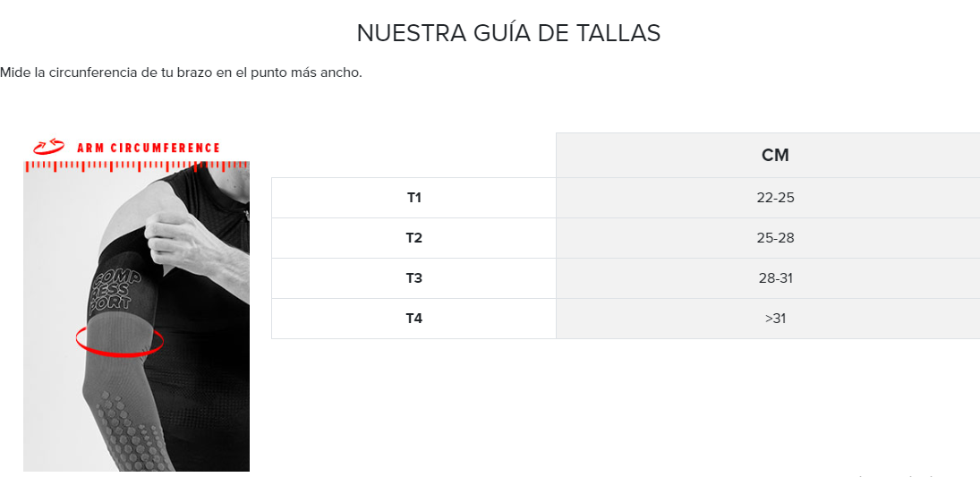The height and width of the screenshot is (477, 980).
Task: Click the red rotation arrows icon
Action: point(48,147)
